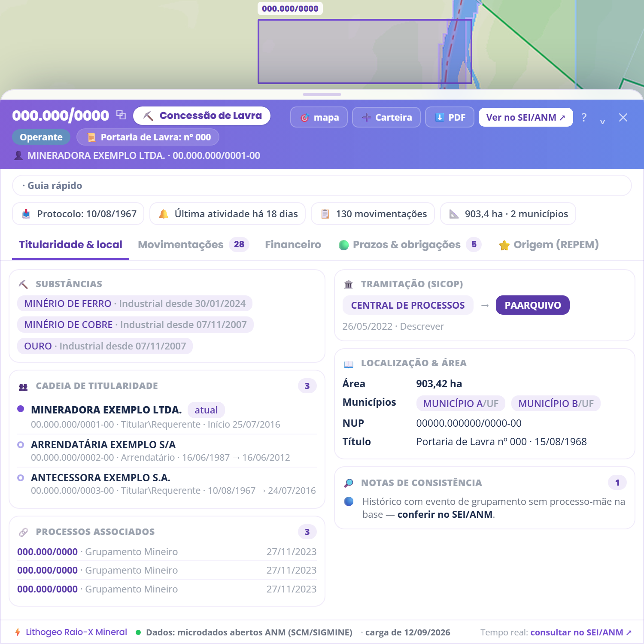The image size is (644, 644).
Task: Select the Operante status badge
Action: tap(41, 137)
